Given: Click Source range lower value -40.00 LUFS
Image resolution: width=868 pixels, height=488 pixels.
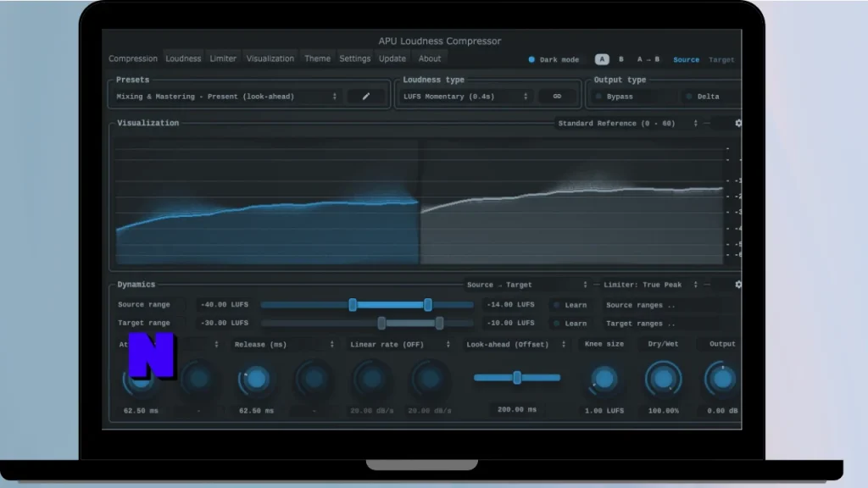Looking at the screenshot, I should click(x=224, y=304).
